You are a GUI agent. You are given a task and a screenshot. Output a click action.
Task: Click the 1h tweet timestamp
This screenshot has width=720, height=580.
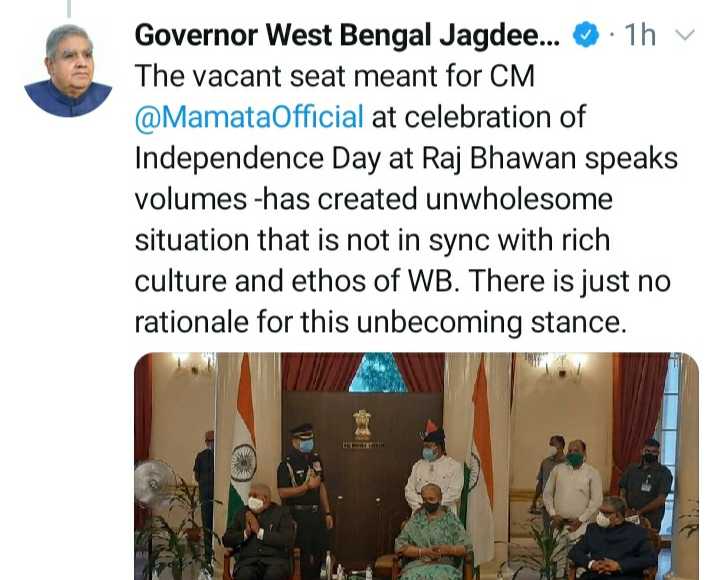point(640,35)
